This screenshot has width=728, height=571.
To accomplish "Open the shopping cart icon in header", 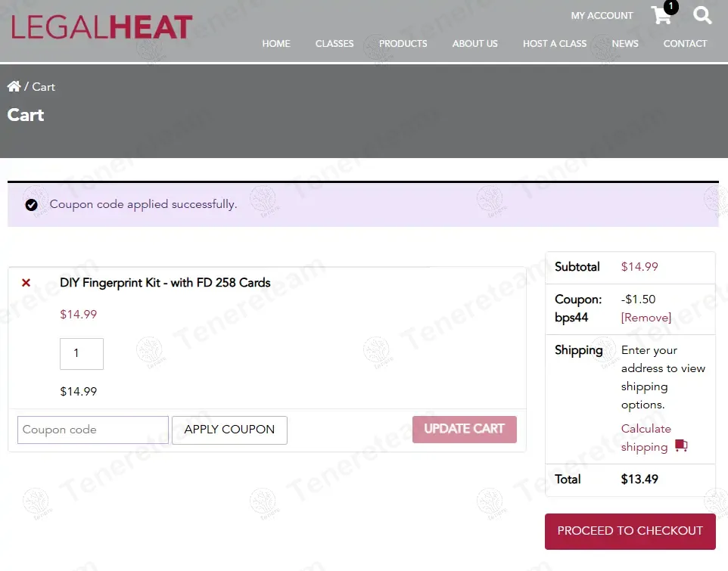I will (661, 15).
